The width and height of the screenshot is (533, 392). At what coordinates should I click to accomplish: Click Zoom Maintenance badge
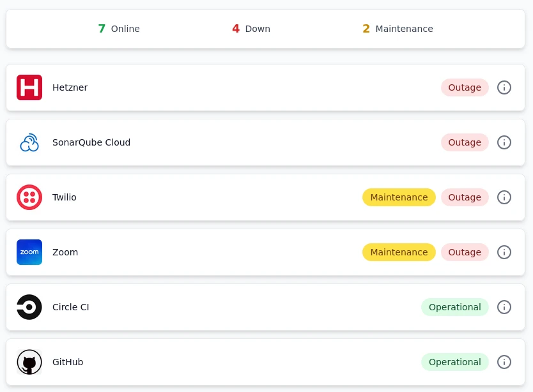pyautogui.click(x=399, y=252)
